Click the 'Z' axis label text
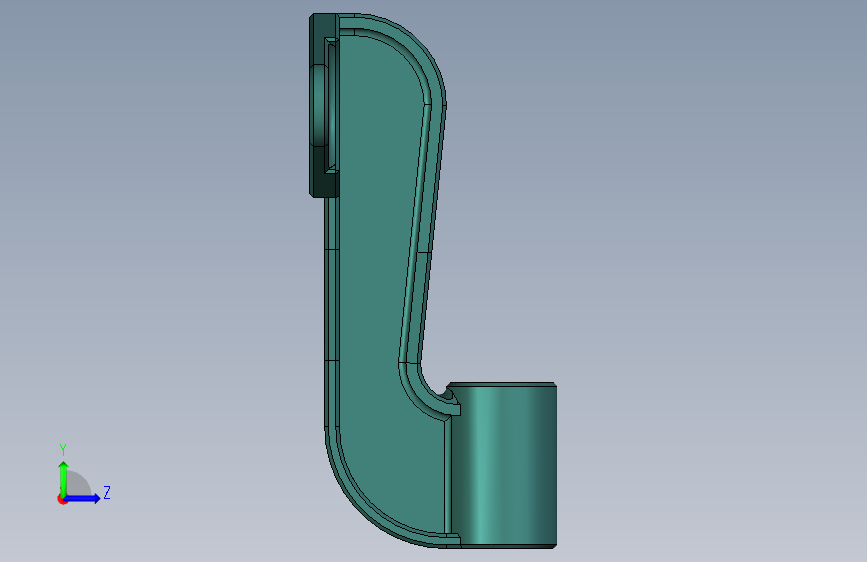This screenshot has width=867, height=562. pos(107,492)
